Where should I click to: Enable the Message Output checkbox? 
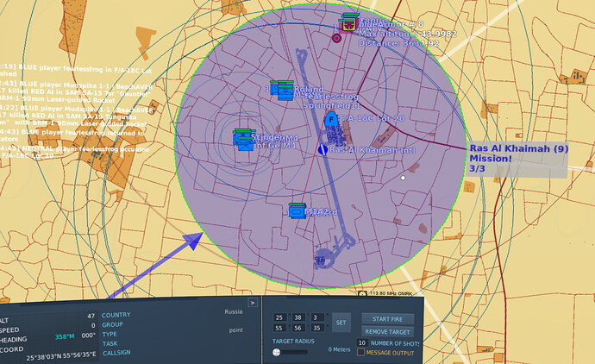pyautogui.click(x=360, y=352)
